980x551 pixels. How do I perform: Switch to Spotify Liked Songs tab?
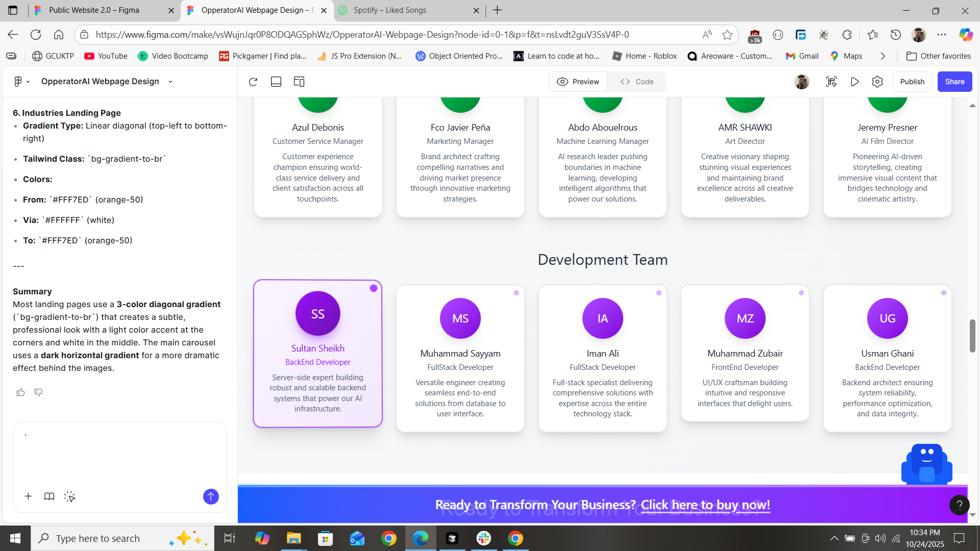click(x=390, y=10)
